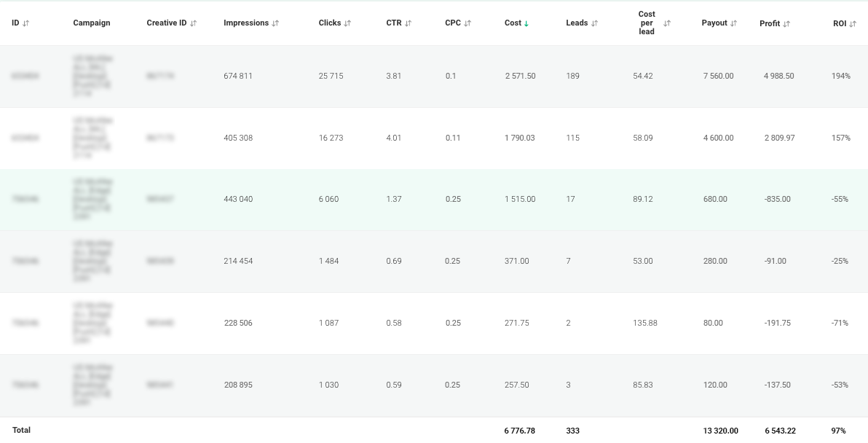Sort by ROI using the arrows icon
868x443 pixels.
853,23
